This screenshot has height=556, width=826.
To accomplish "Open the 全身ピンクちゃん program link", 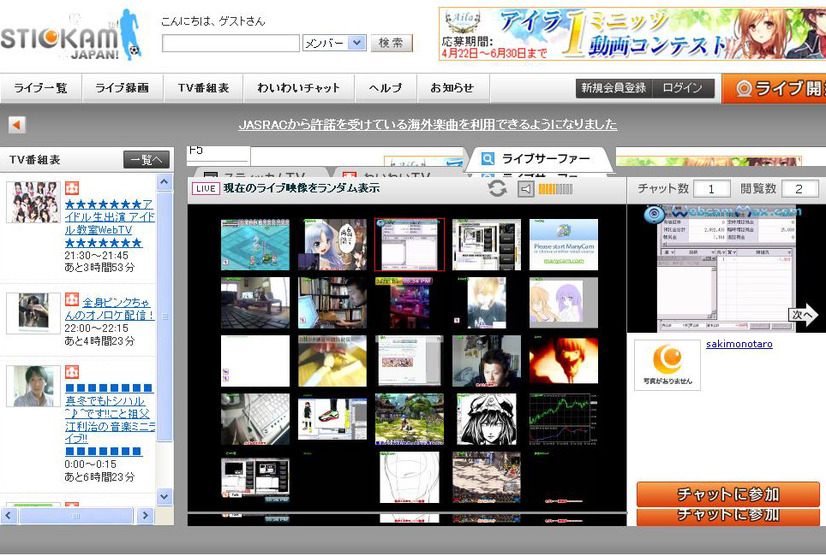I will [111, 309].
